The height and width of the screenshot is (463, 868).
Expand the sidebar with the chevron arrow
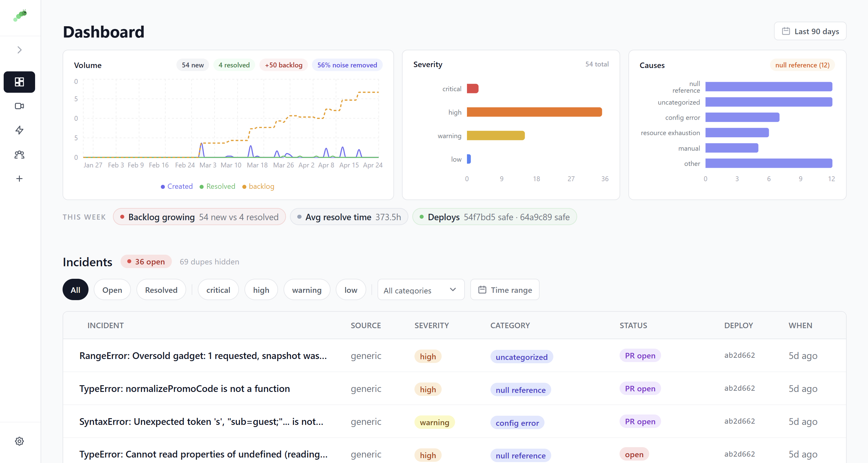(19, 50)
